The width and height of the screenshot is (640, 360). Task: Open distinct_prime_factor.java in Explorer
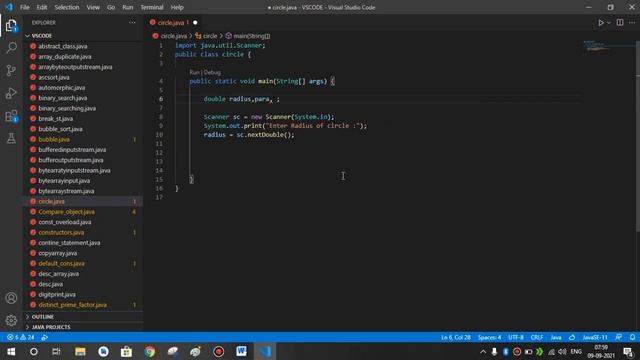coord(82,304)
